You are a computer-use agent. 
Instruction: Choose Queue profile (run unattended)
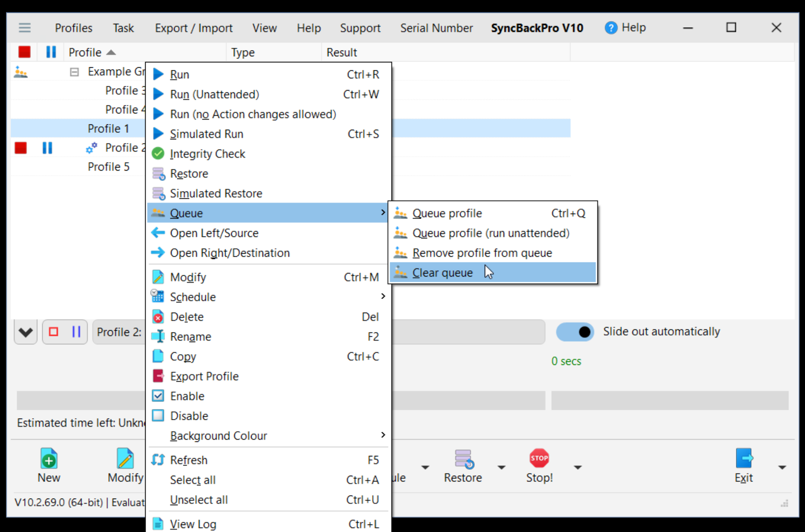click(x=493, y=233)
